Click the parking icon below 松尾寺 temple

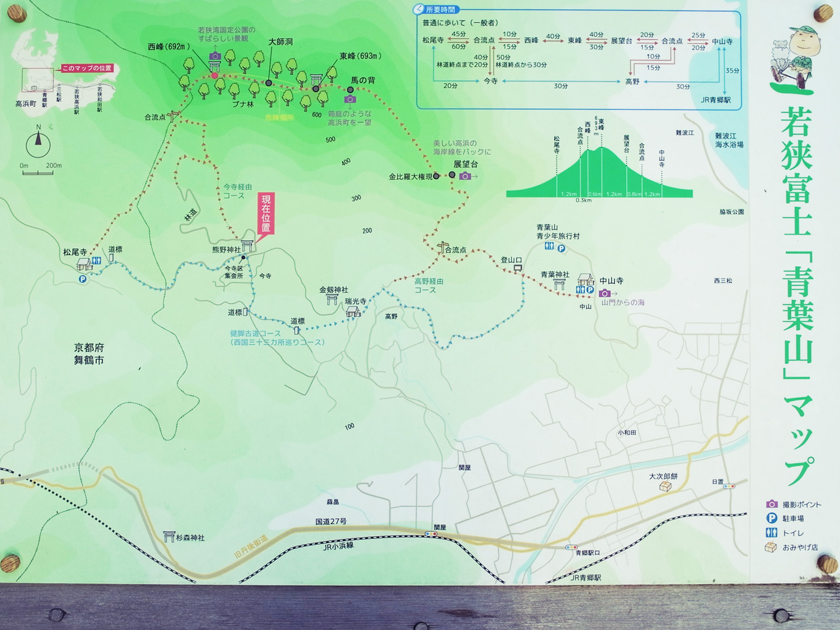pyautogui.click(x=83, y=279)
